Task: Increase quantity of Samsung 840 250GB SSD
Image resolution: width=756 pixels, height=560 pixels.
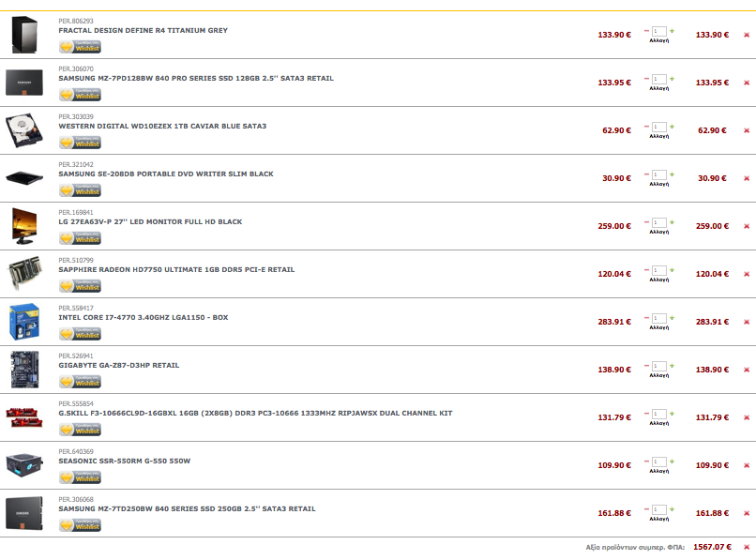Action: click(x=673, y=508)
